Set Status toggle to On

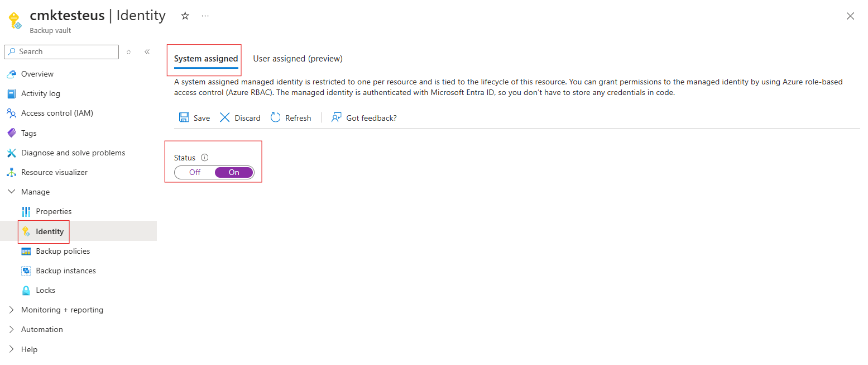click(234, 172)
